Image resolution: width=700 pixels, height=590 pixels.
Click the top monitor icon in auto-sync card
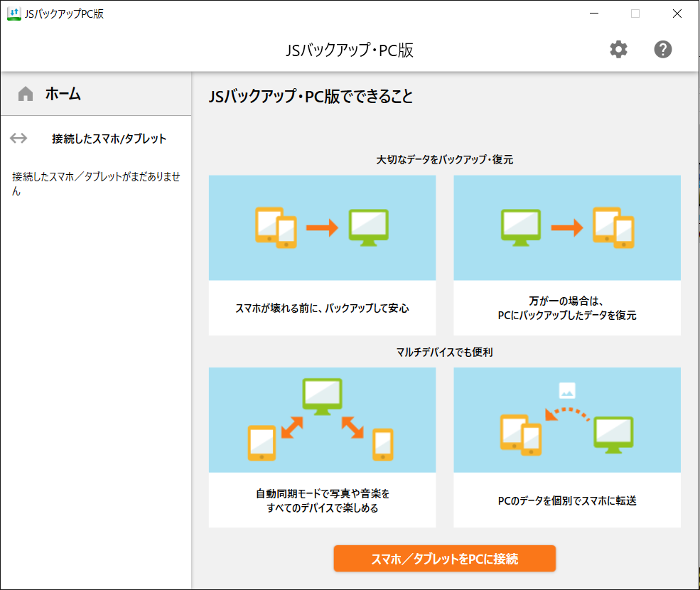323,397
